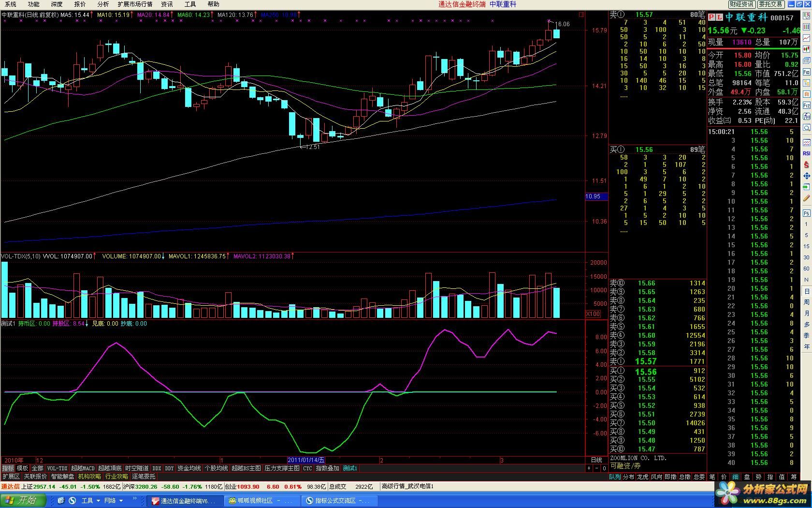The height and width of the screenshot is (508, 812).
Task: Select the monthly 月 period button
Action: [x=806, y=314]
